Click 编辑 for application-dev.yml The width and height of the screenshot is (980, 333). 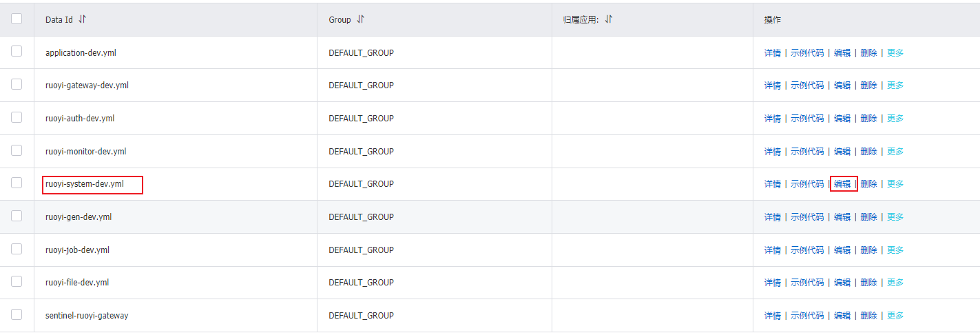pos(842,52)
